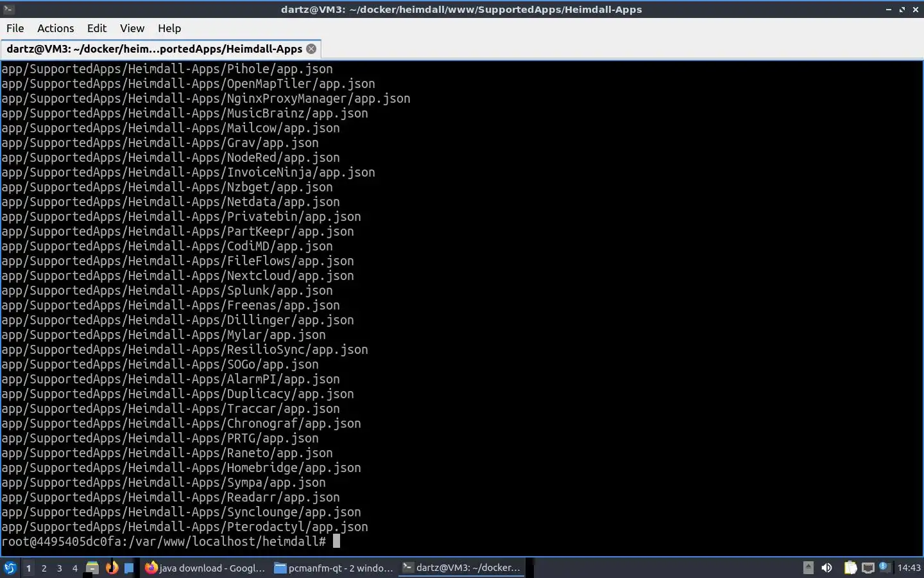Click the Privatebin/app.json line

[x=181, y=216]
